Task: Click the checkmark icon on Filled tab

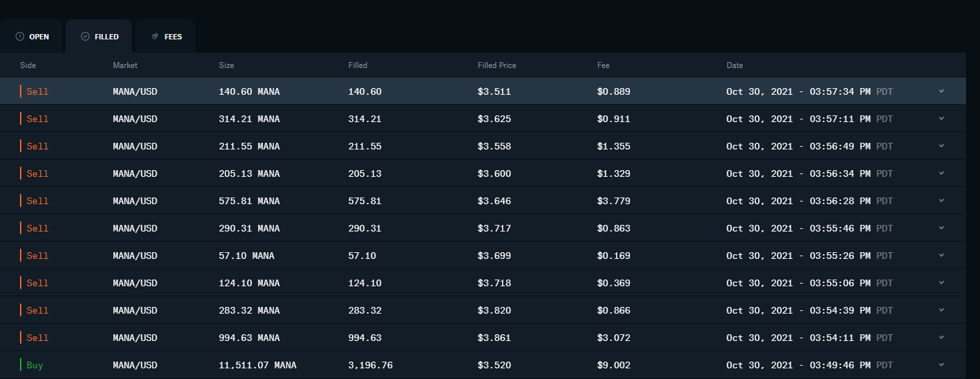Action: click(x=85, y=37)
